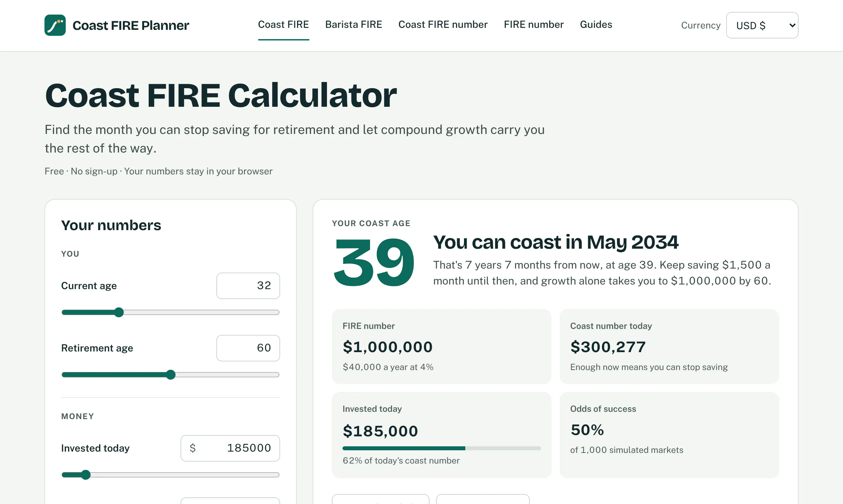
Task: Adjust the Retirement age slider
Action: coord(170,375)
